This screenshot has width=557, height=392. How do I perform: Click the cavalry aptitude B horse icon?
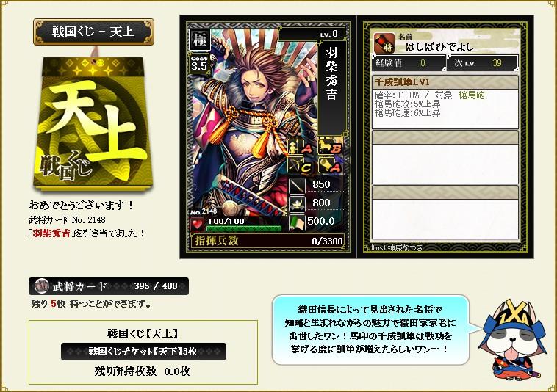coord(331,146)
